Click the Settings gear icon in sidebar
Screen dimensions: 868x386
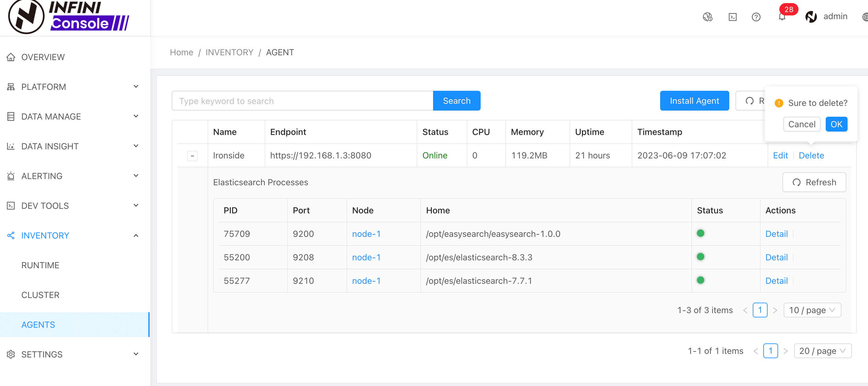[x=11, y=354]
